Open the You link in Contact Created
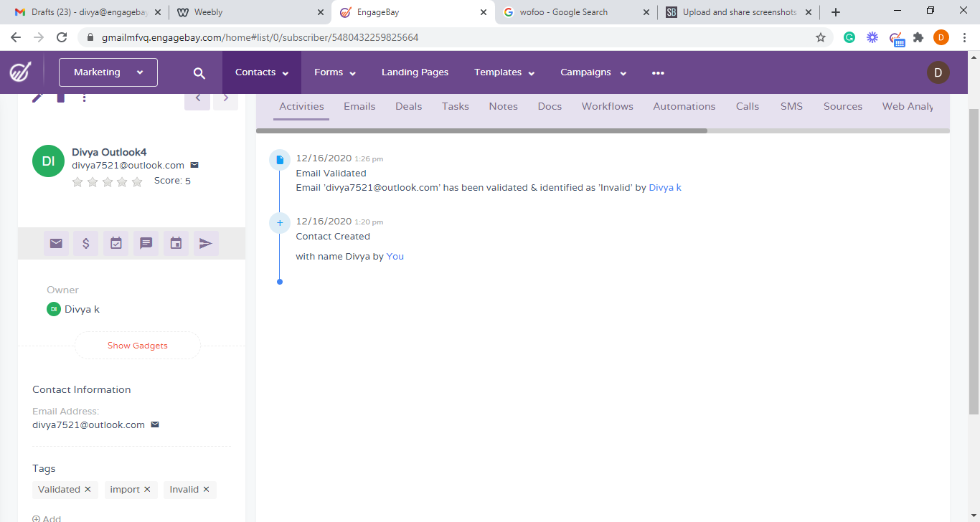The height and width of the screenshot is (522, 980). (x=395, y=256)
